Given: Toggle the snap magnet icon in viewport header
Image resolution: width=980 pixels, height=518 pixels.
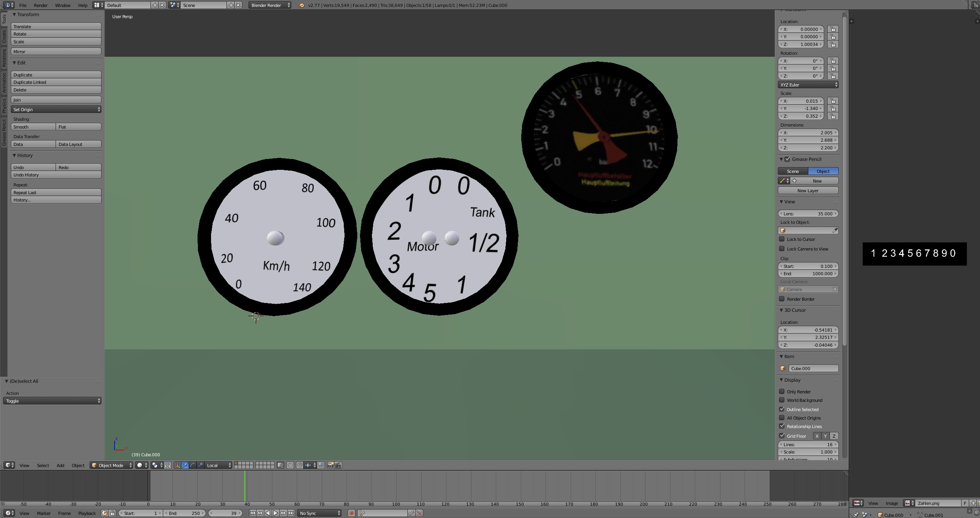Looking at the screenshot, I should (299, 465).
